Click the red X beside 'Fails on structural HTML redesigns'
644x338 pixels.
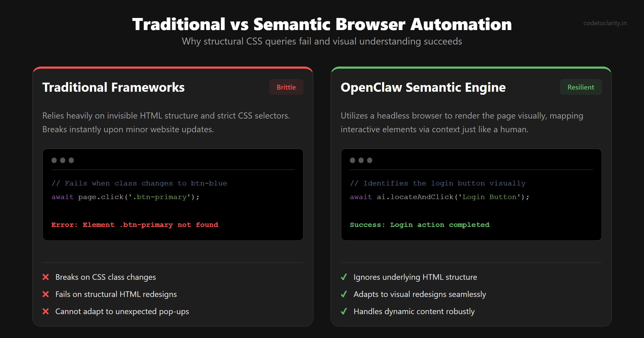click(x=46, y=294)
